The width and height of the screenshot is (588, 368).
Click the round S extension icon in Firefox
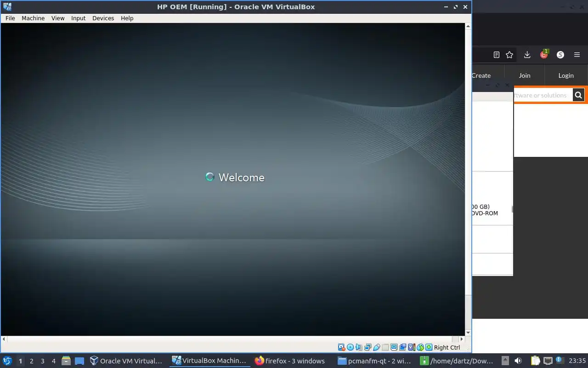(560, 55)
